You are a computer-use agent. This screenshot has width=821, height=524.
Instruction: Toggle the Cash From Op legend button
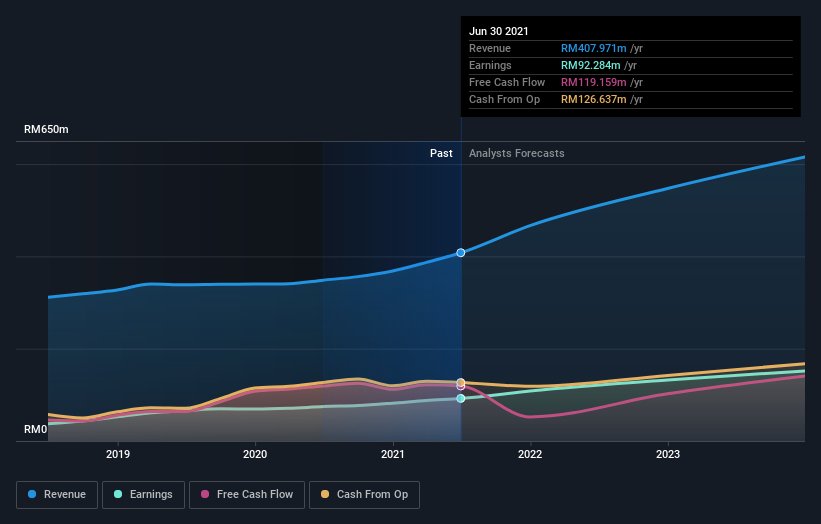tap(364, 495)
